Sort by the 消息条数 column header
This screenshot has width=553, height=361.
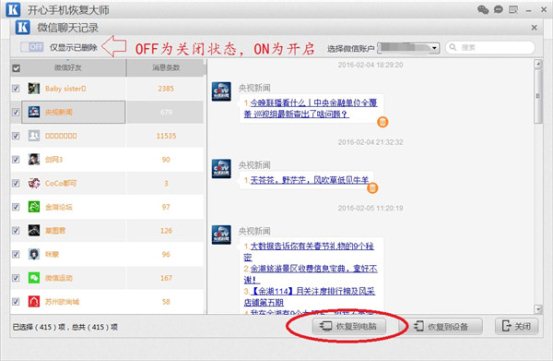[x=166, y=67]
